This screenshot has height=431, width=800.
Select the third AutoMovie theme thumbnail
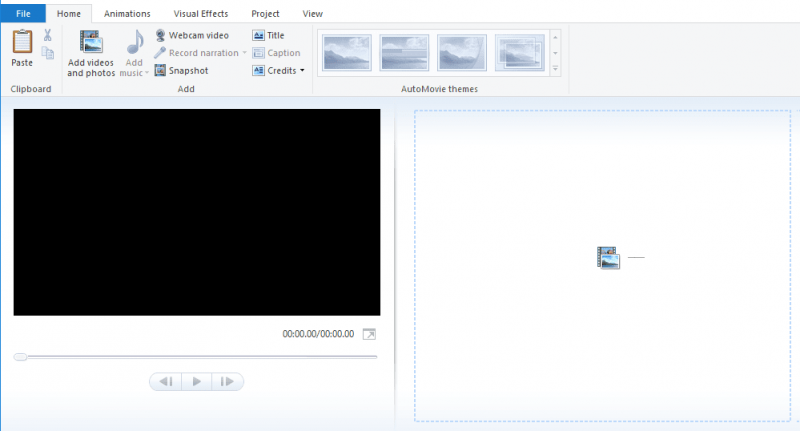pos(462,53)
